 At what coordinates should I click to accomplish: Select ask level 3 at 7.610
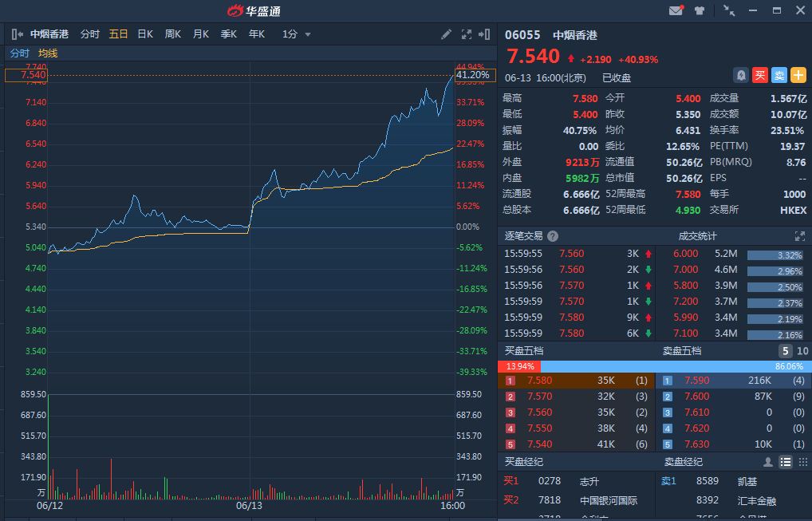tap(734, 412)
